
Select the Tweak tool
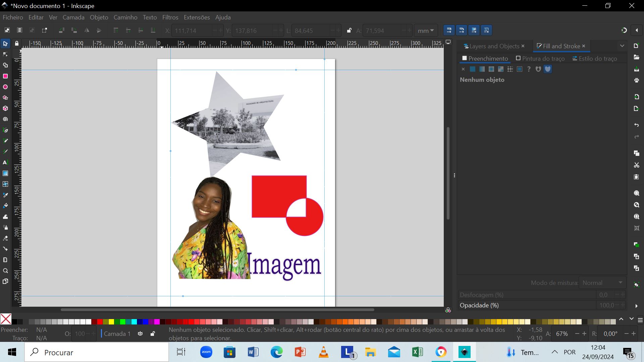tap(5, 217)
